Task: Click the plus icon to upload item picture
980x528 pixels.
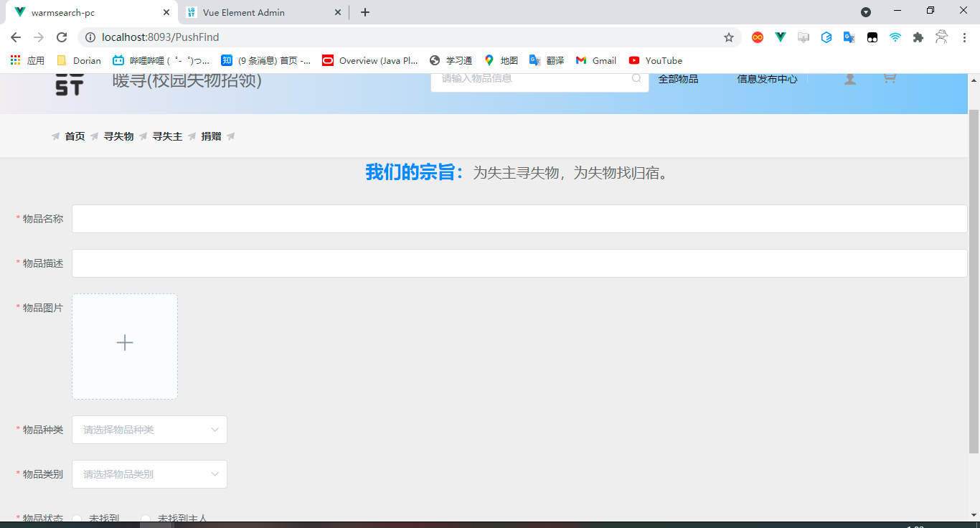Action: click(x=125, y=343)
